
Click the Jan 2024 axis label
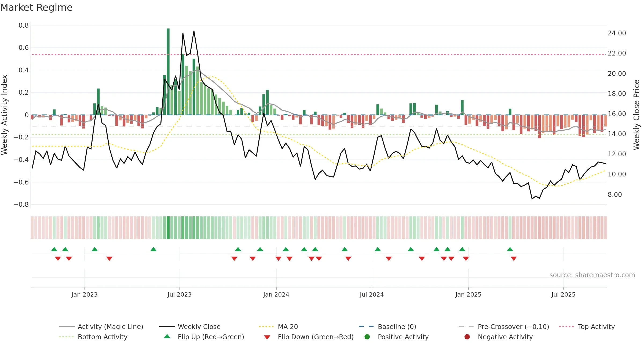[x=276, y=294]
